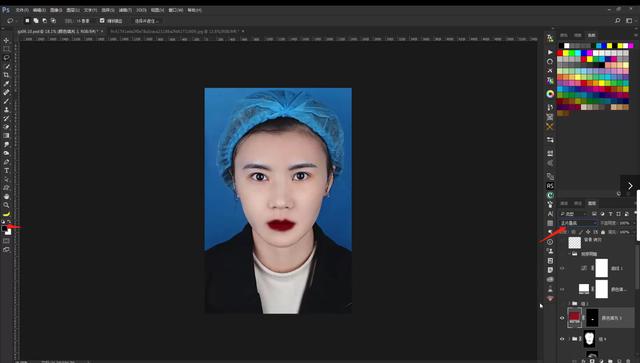Select the Healing Brush tool

[x=6, y=92]
